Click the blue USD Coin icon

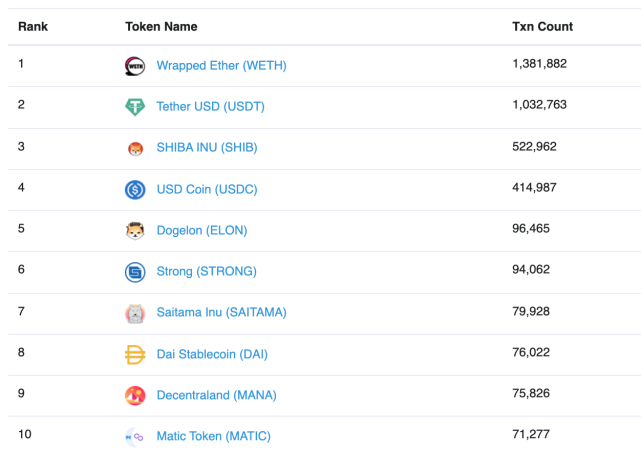click(135, 190)
